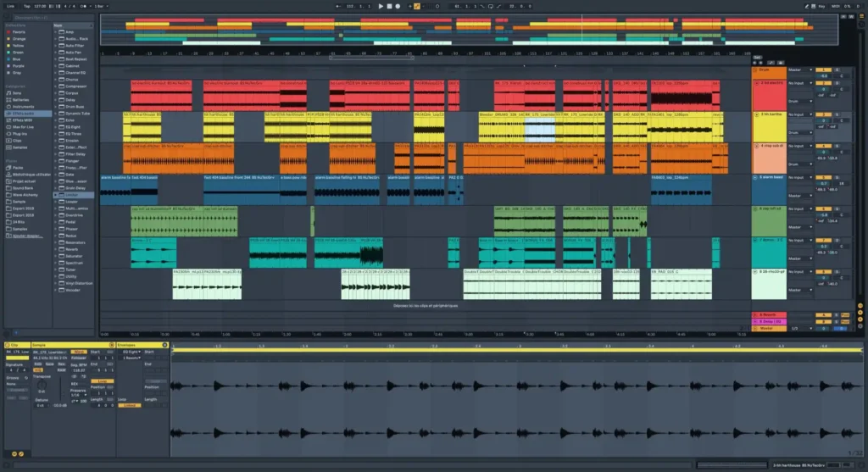868x472 pixels.
Task: Start playback with the Play button
Action: click(x=381, y=6)
